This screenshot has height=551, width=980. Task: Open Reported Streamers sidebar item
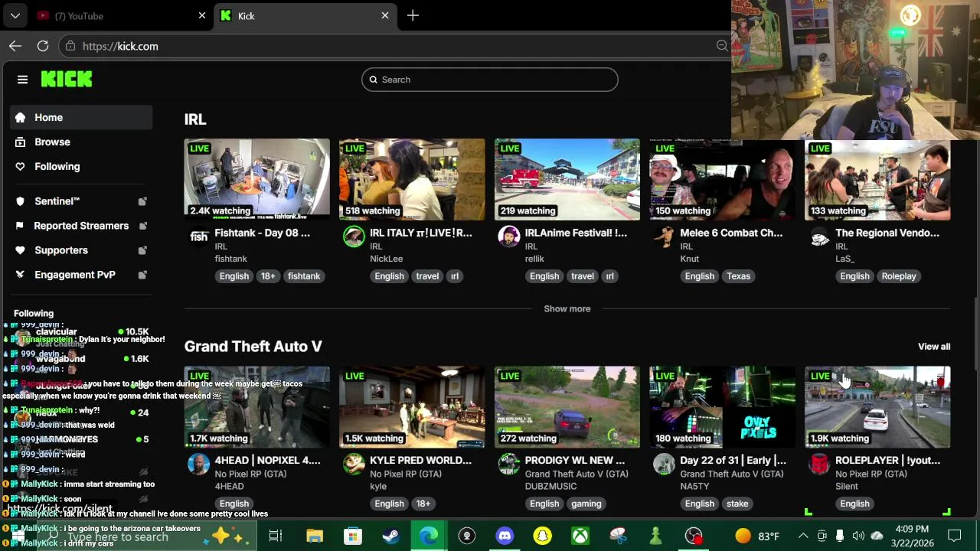pyautogui.click(x=81, y=226)
